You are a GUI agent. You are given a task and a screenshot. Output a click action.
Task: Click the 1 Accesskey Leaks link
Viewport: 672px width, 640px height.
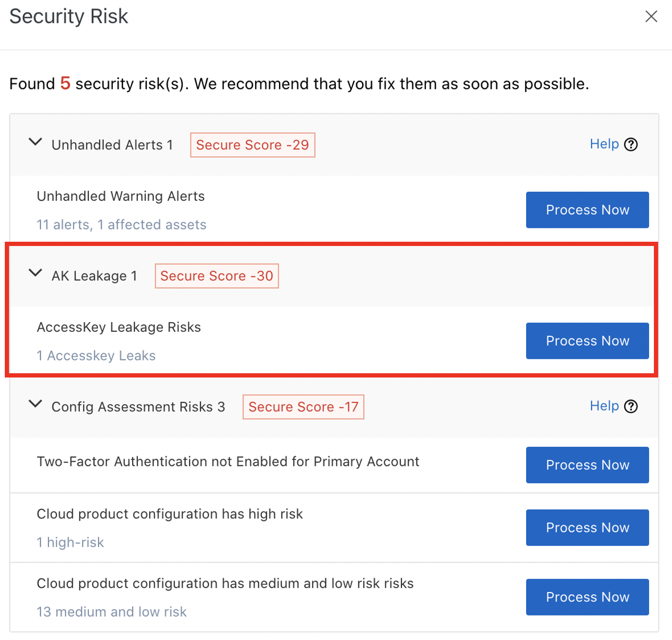96,355
